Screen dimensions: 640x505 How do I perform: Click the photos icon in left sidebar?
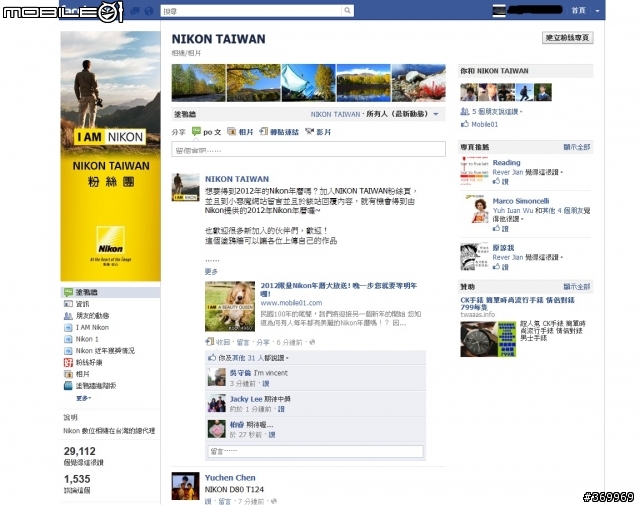coord(68,374)
